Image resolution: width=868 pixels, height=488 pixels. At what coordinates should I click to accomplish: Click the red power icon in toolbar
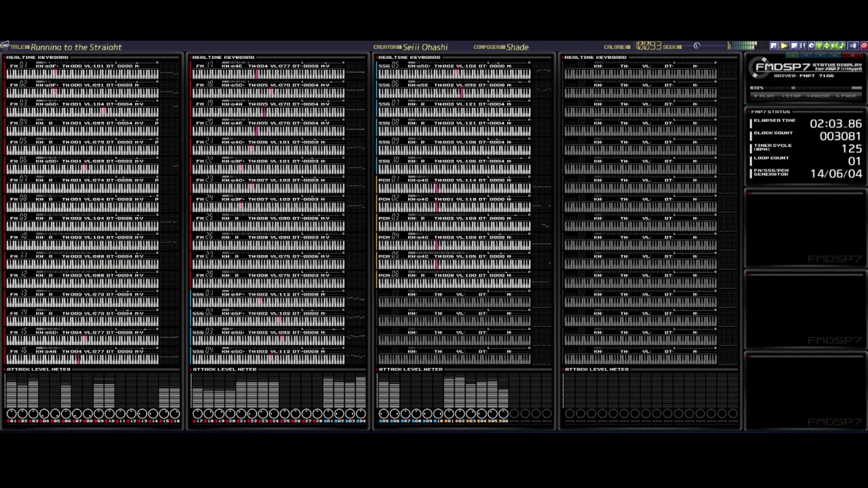click(865, 45)
